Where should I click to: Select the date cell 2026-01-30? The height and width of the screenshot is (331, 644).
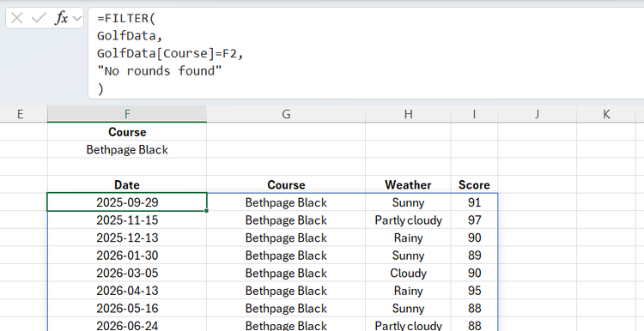(x=127, y=256)
